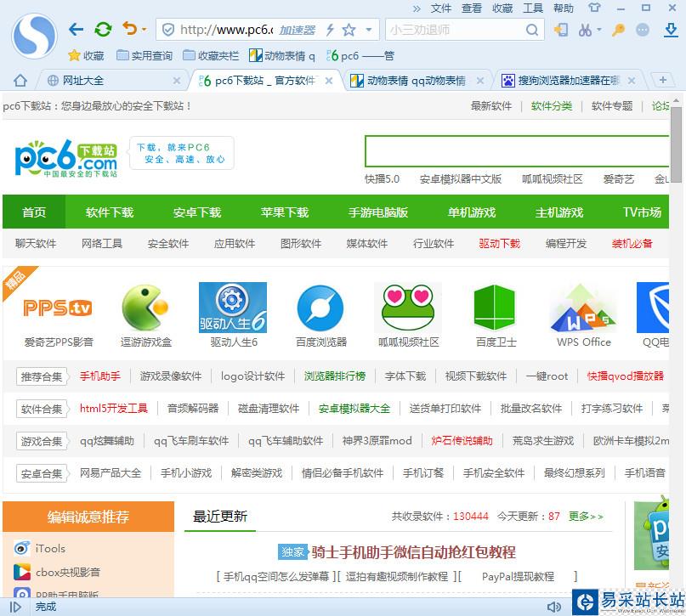The width and height of the screenshot is (686, 616).
Task: Click the scissors screenshot tool icon
Action: pos(585,30)
